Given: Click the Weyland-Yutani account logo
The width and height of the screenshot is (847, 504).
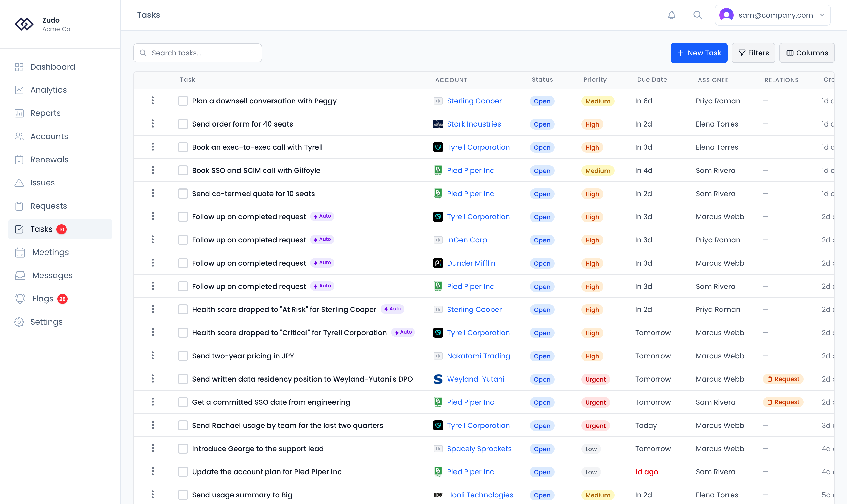Looking at the screenshot, I should [x=438, y=379].
